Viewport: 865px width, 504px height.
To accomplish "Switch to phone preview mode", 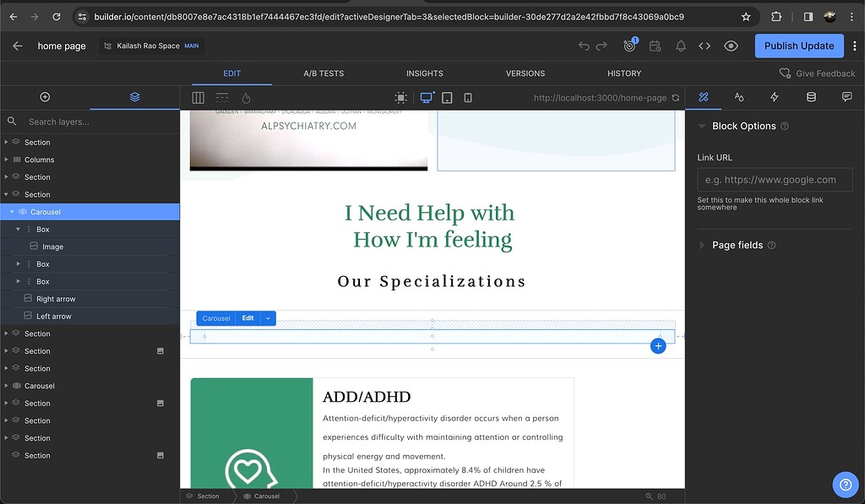I will [467, 97].
